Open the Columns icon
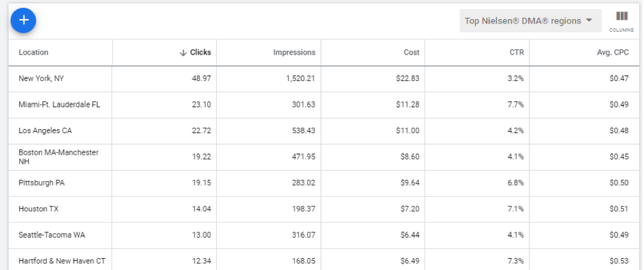The height and width of the screenshot is (270, 644). (622, 21)
